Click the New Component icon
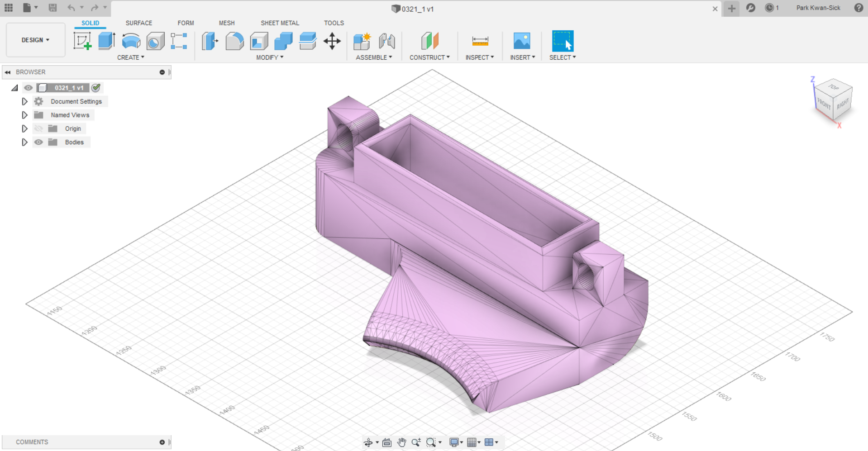The image size is (868, 451). click(362, 41)
